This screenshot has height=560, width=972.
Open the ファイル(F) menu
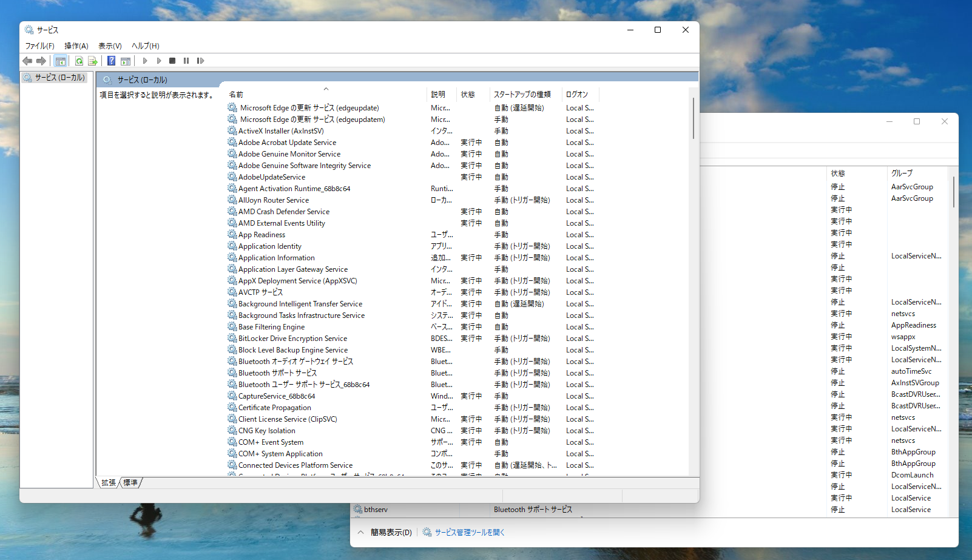point(39,46)
